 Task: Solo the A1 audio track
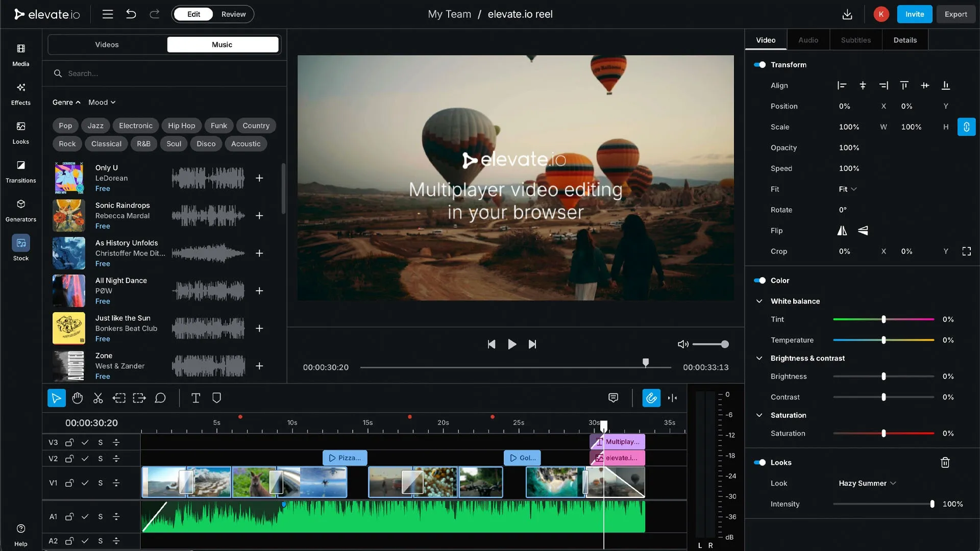click(100, 517)
